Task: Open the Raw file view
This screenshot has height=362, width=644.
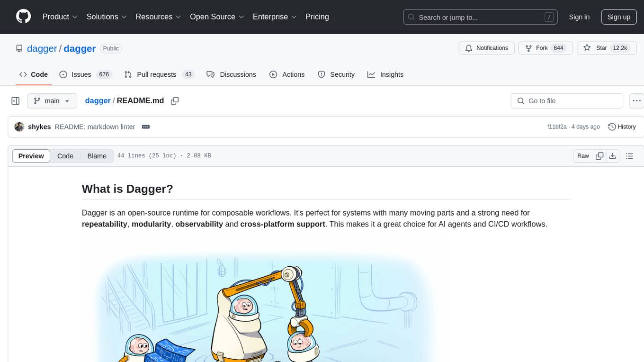Action: pos(583,156)
